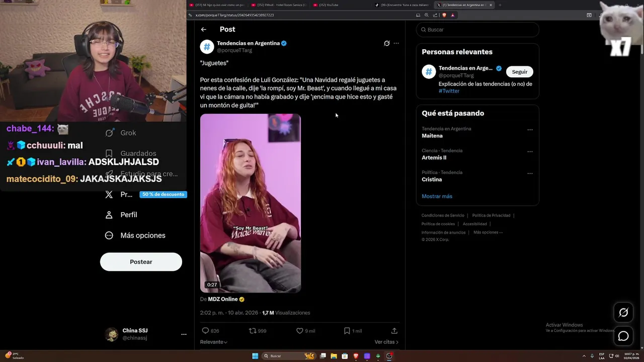Viewport: 644px width, 362px height.
Task: Open OBS Studio from the taskbar
Action: tap(389, 356)
